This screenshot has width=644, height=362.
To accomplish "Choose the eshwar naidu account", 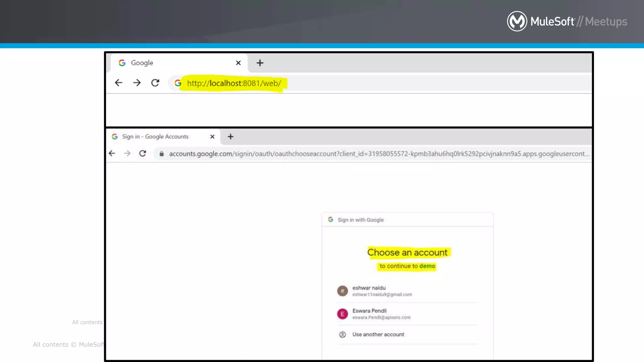I will [x=407, y=291].
